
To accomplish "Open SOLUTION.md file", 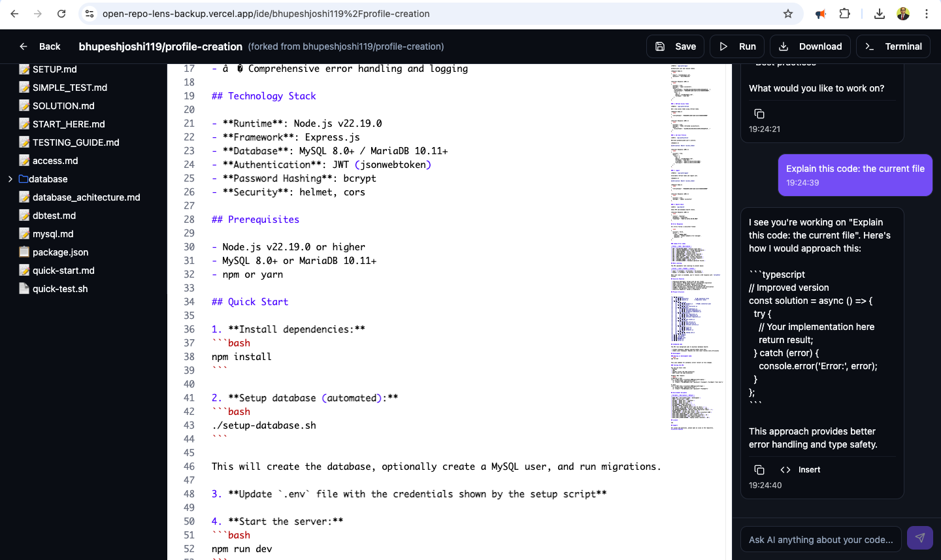I will point(63,106).
